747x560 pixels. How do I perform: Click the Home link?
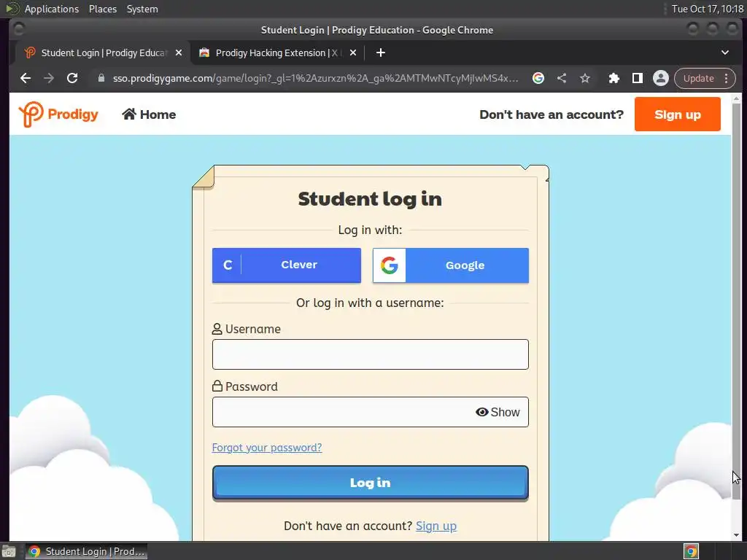[149, 114]
